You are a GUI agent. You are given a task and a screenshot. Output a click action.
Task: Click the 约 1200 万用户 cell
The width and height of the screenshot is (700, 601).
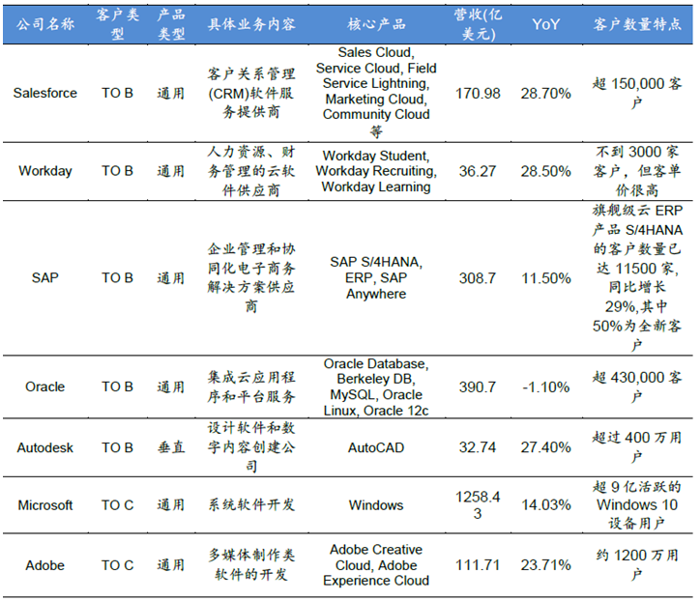point(637,565)
